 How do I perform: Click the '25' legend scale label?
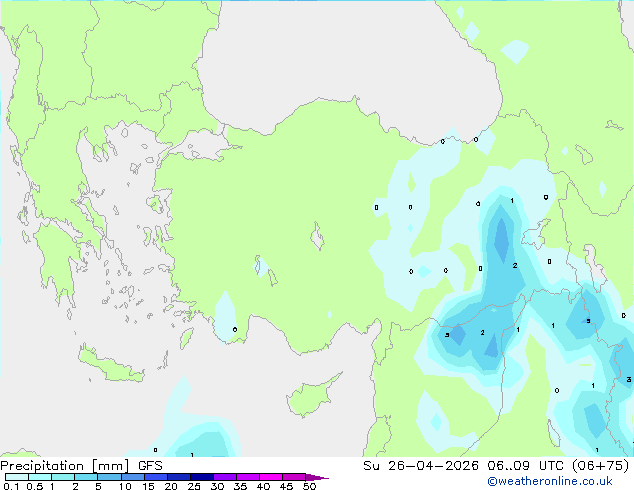coord(194,486)
